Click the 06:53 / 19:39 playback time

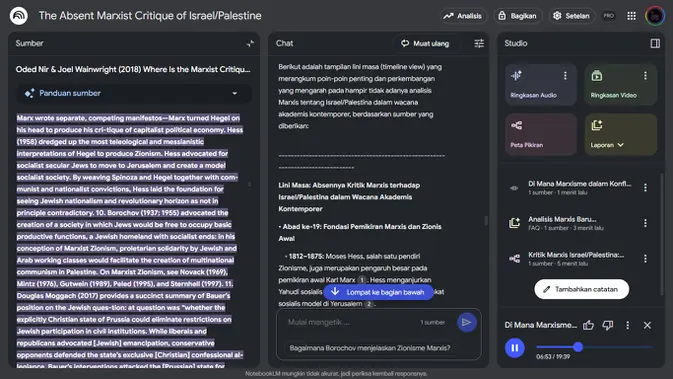click(x=553, y=357)
